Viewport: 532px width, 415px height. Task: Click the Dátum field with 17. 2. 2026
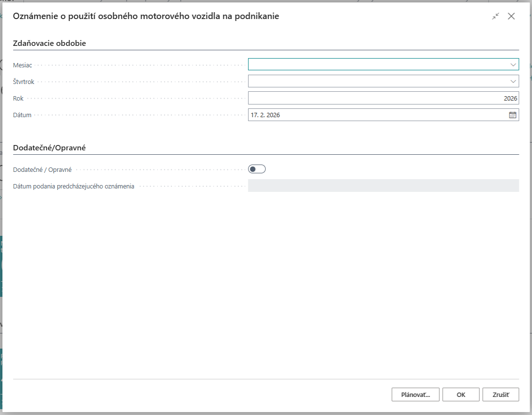(376, 115)
